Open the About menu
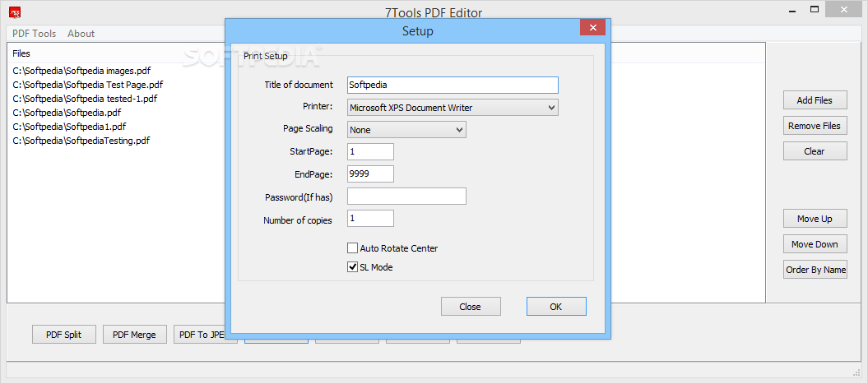 [81, 34]
